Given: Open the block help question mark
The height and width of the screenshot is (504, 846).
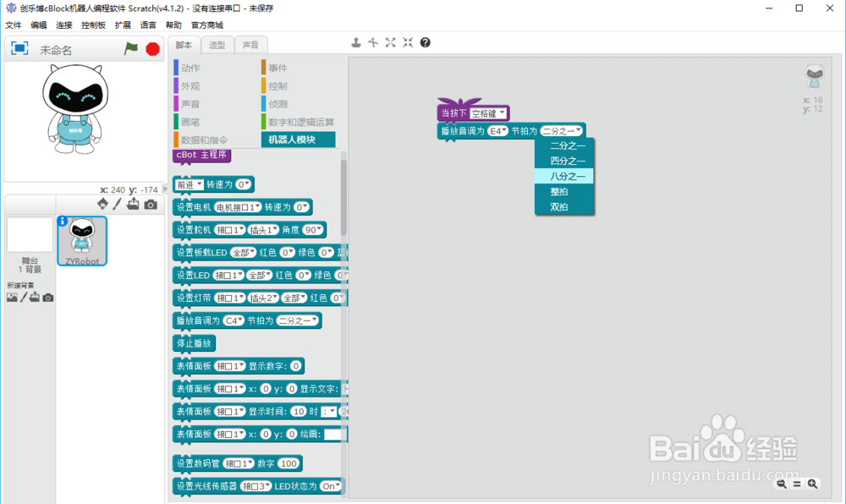Looking at the screenshot, I should [426, 41].
